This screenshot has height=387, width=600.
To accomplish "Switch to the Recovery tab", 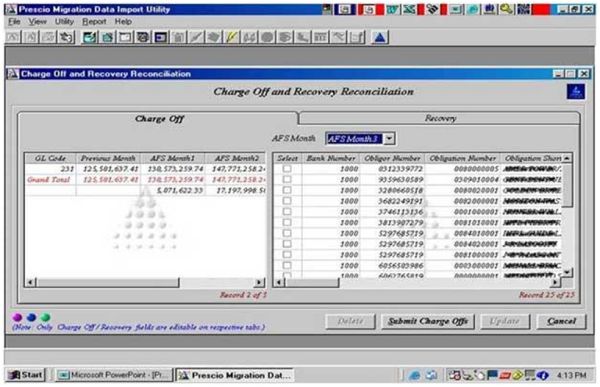I will (440, 118).
